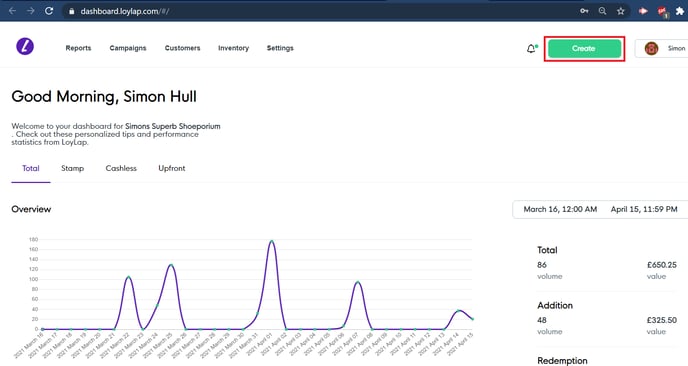Click the Total volume 86
This screenshot has width=688, height=366.
pos(542,265)
